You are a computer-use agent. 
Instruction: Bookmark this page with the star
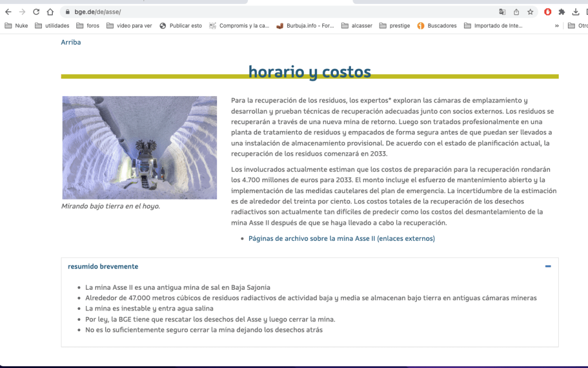[x=531, y=11]
